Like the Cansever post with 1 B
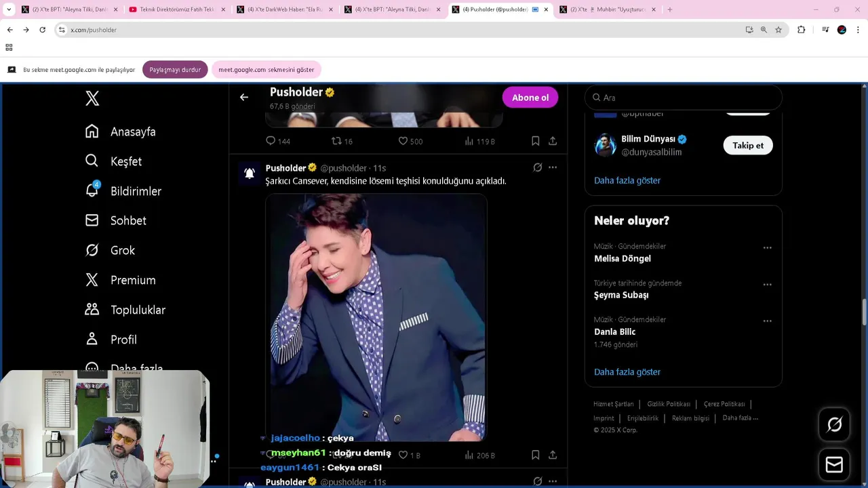The width and height of the screenshot is (868, 488). pyautogui.click(x=409, y=455)
